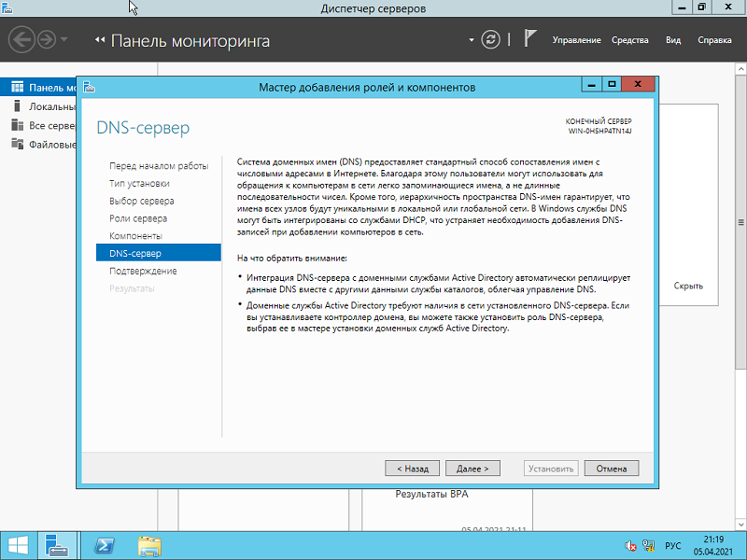Click Server Manager vertical scrollbar thumb

[x=740, y=222]
